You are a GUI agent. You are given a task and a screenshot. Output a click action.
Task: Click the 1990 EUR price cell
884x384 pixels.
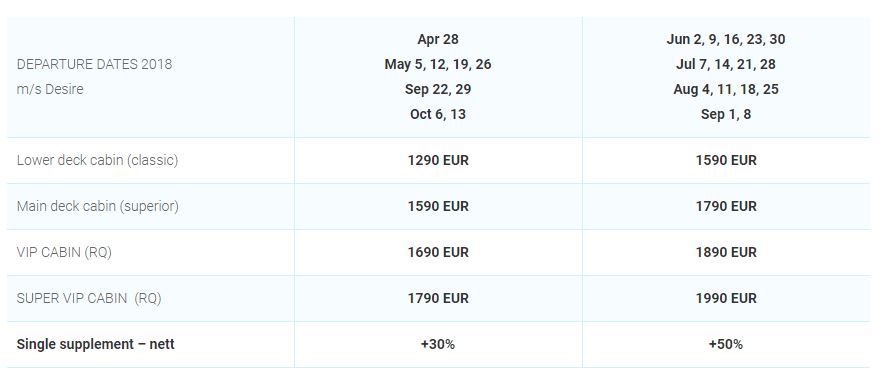726,298
